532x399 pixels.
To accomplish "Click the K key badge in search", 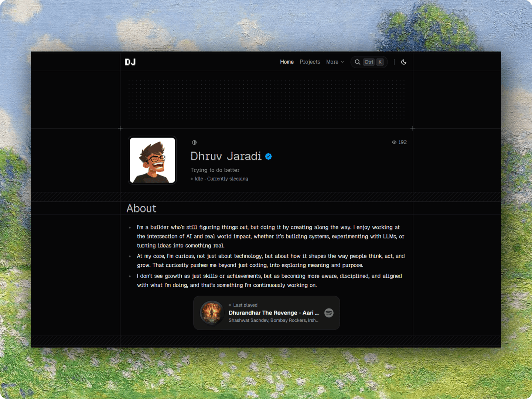I will pos(380,62).
